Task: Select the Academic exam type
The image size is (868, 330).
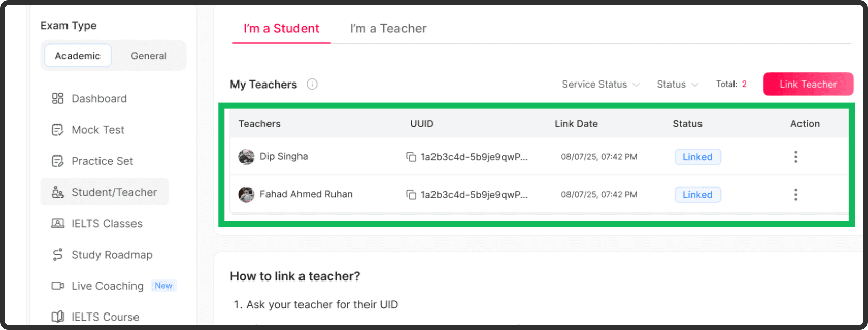Action: pyautogui.click(x=77, y=55)
